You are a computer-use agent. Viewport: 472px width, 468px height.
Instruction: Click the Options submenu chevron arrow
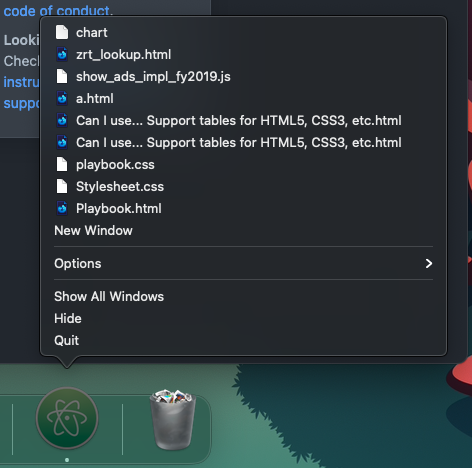[429, 263]
